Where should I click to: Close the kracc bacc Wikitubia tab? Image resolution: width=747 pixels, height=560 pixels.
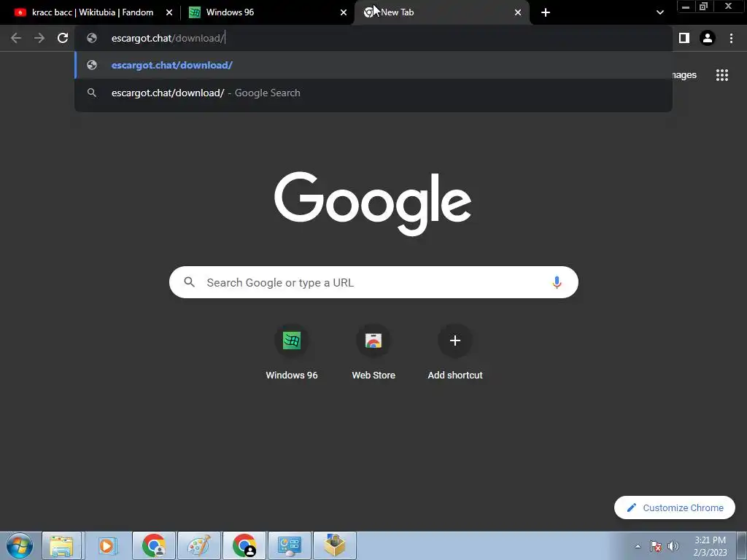(x=169, y=12)
